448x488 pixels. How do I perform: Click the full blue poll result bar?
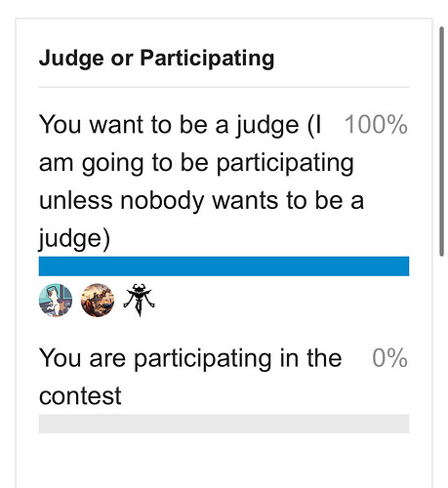pyautogui.click(x=224, y=266)
